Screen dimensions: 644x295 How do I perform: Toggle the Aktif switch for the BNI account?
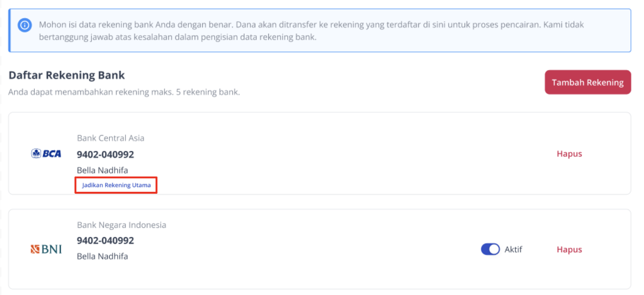[x=490, y=249]
